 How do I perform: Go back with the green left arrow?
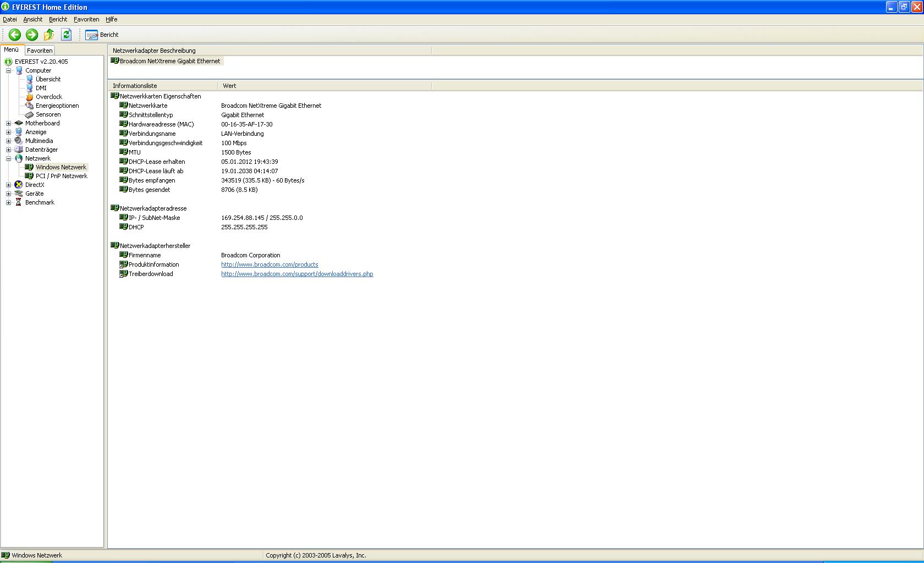tap(15, 35)
